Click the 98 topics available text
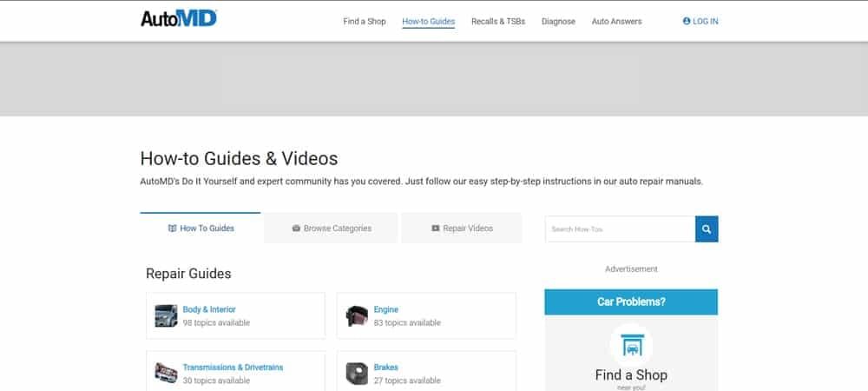The width and height of the screenshot is (868, 391). tap(216, 323)
